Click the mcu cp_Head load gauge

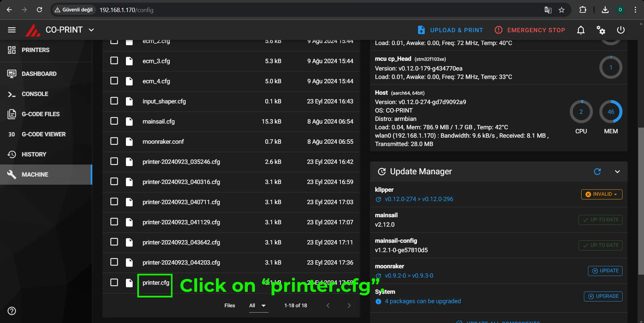[x=611, y=67]
